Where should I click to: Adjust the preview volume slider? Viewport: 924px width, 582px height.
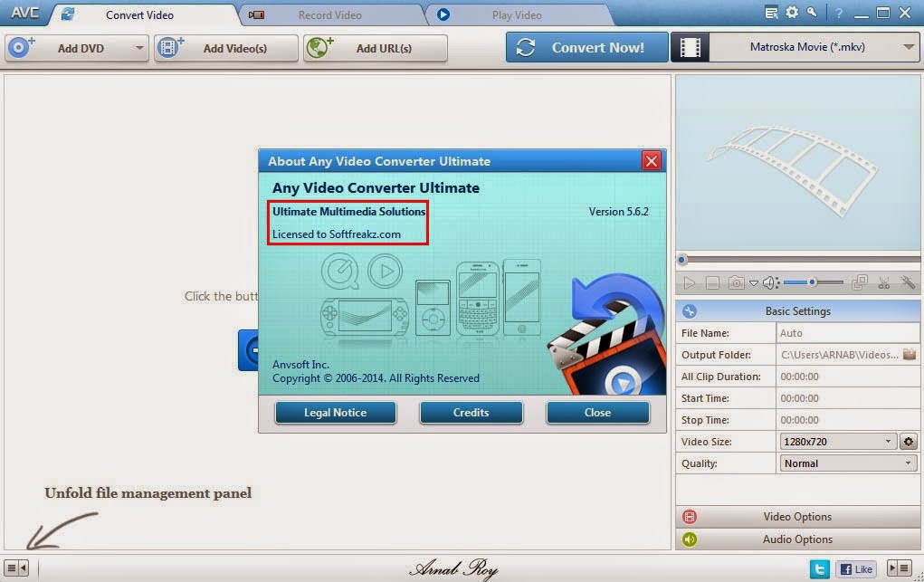point(814,283)
